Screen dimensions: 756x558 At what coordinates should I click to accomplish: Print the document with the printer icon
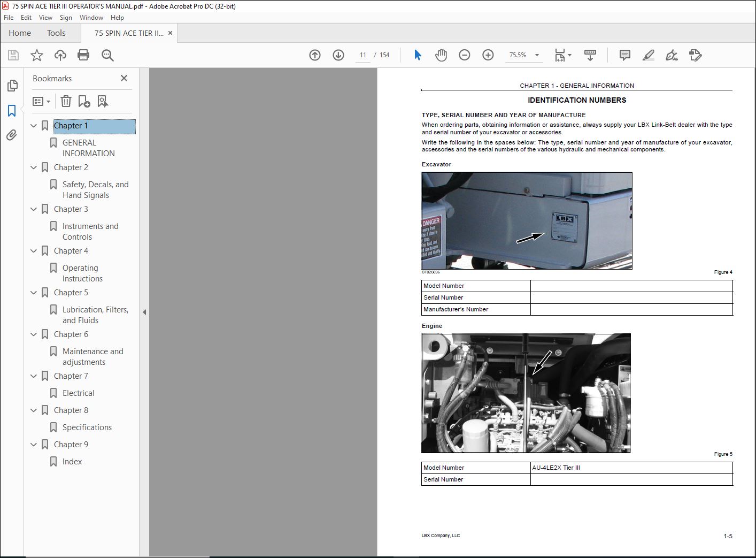click(83, 55)
